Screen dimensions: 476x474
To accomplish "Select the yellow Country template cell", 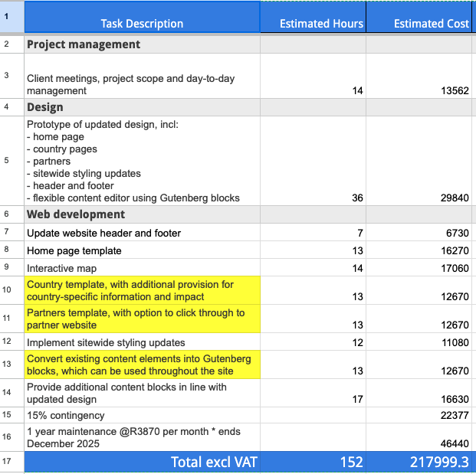I will pyautogui.click(x=143, y=290).
